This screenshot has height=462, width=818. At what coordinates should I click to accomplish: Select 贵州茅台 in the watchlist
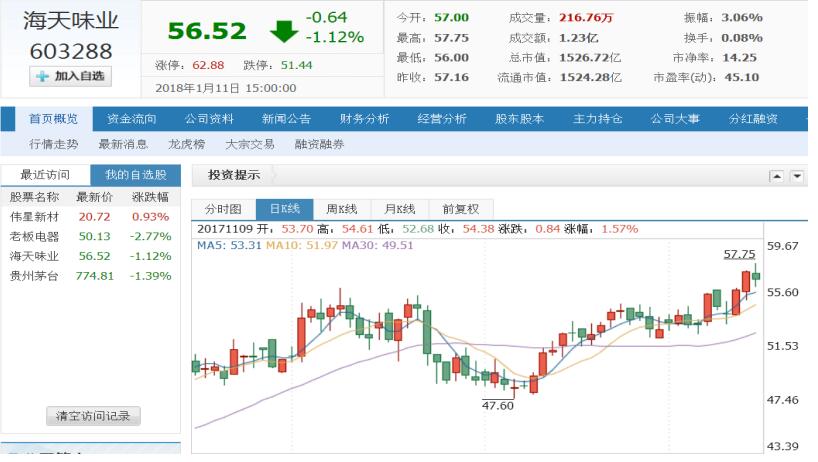point(34,276)
